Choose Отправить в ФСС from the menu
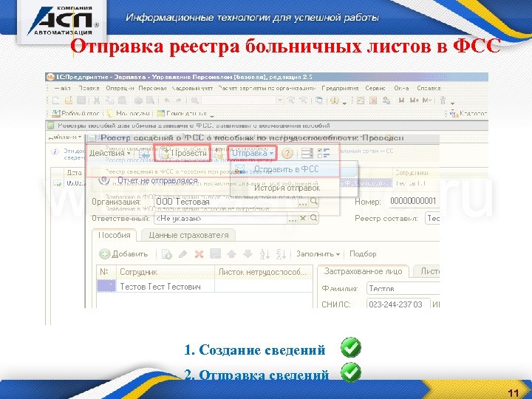 coord(286,169)
